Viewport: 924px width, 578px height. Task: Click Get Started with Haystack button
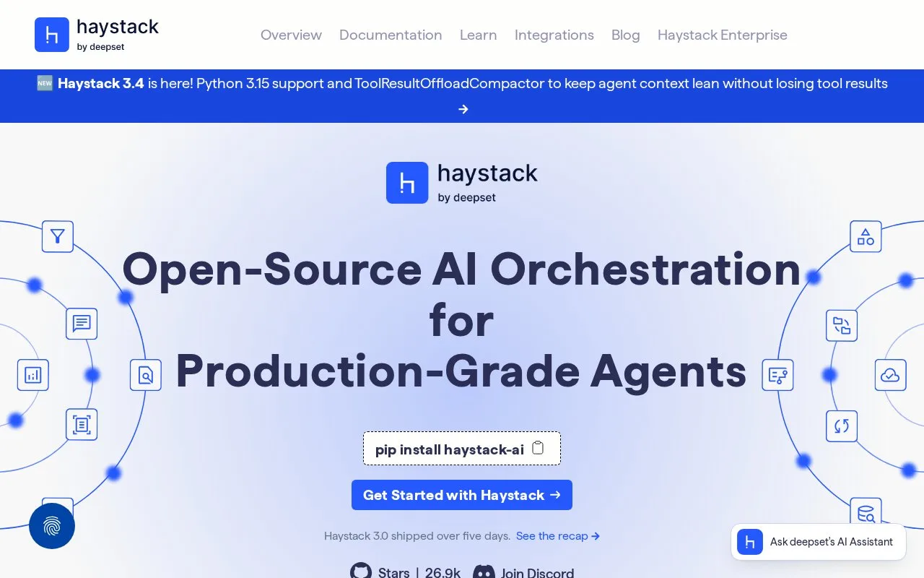[x=462, y=495]
